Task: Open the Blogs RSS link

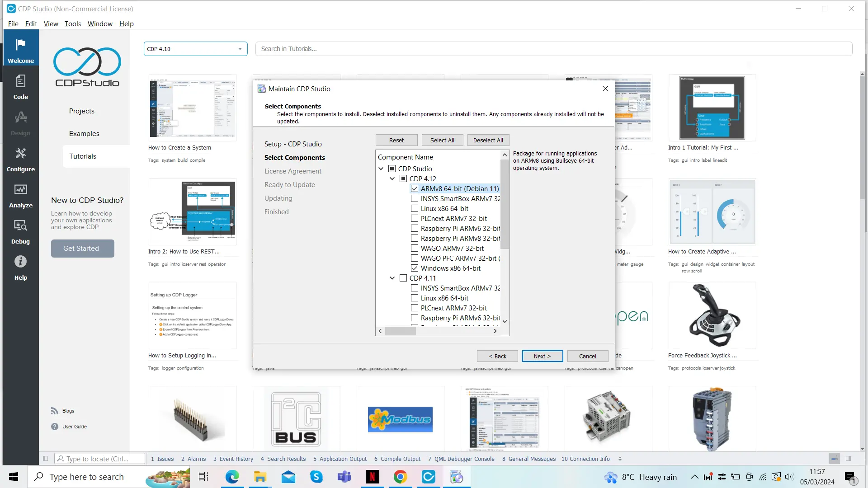Action: point(68,411)
